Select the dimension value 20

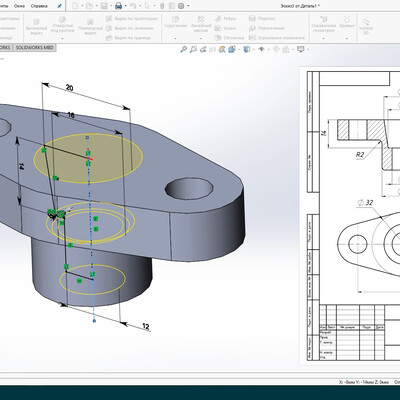tap(69, 88)
